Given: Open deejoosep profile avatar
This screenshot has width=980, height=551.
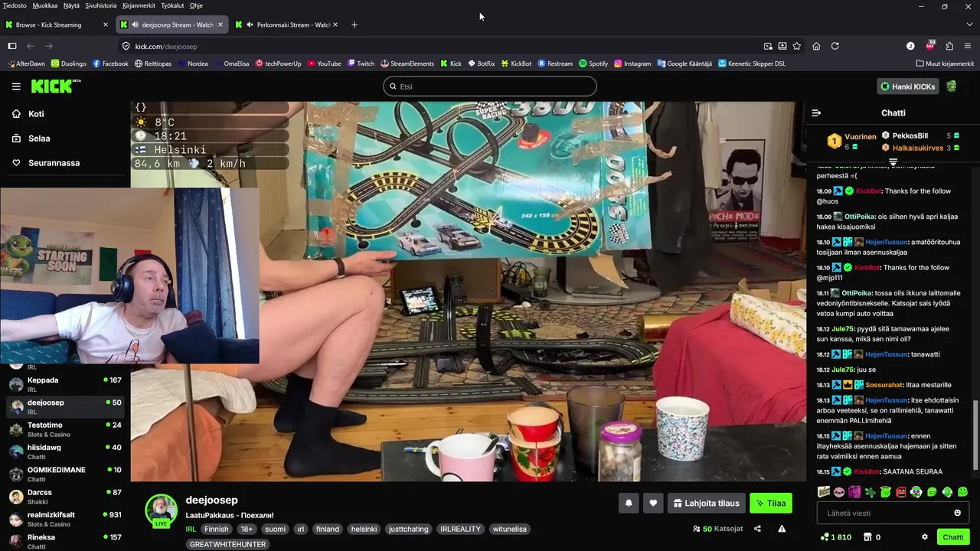Looking at the screenshot, I should (x=162, y=510).
